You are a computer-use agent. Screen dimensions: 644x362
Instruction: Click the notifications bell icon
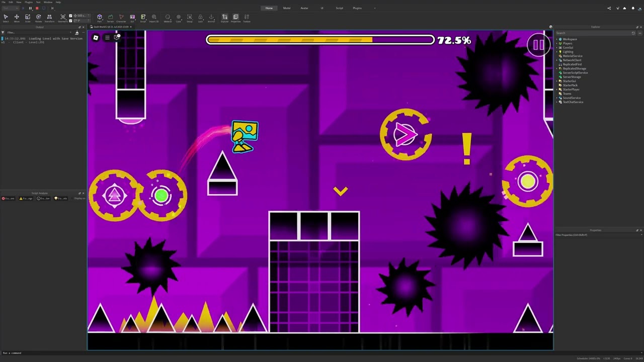[633, 8]
